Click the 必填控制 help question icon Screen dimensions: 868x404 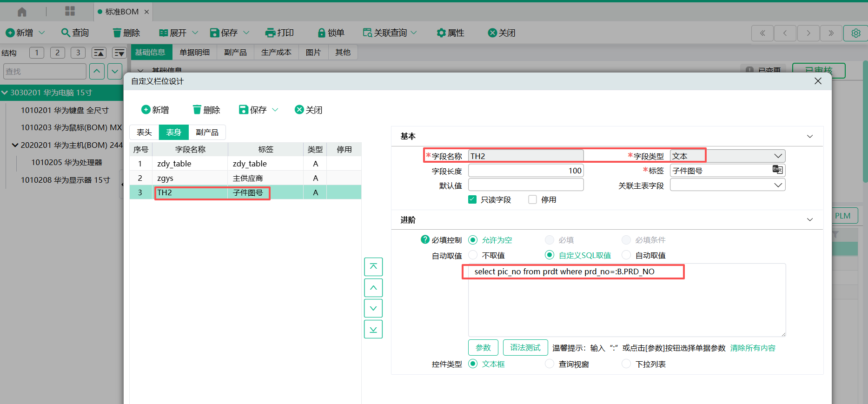[x=425, y=239]
